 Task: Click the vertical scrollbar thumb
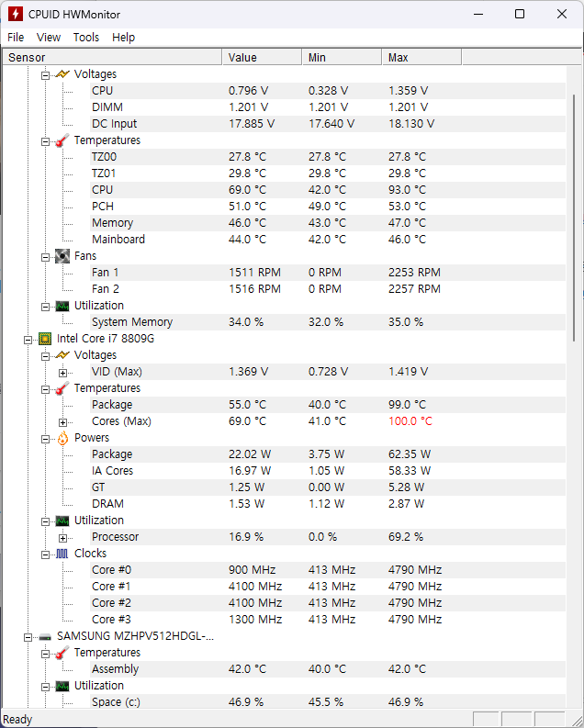[x=574, y=218]
